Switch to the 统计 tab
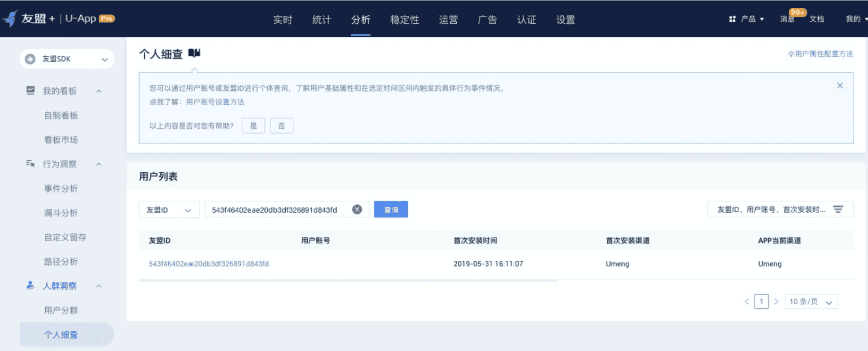868x351 pixels. coord(321,20)
